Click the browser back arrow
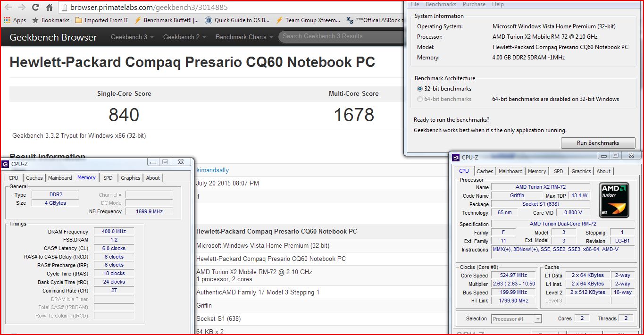The height and width of the screenshot is (335, 644). click(x=8, y=8)
